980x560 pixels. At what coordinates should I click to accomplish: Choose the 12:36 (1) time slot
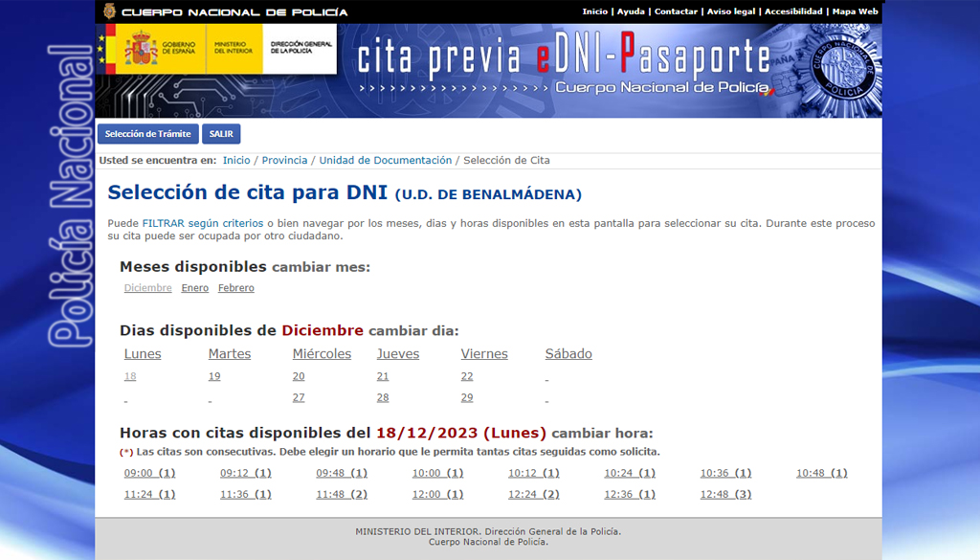630,494
